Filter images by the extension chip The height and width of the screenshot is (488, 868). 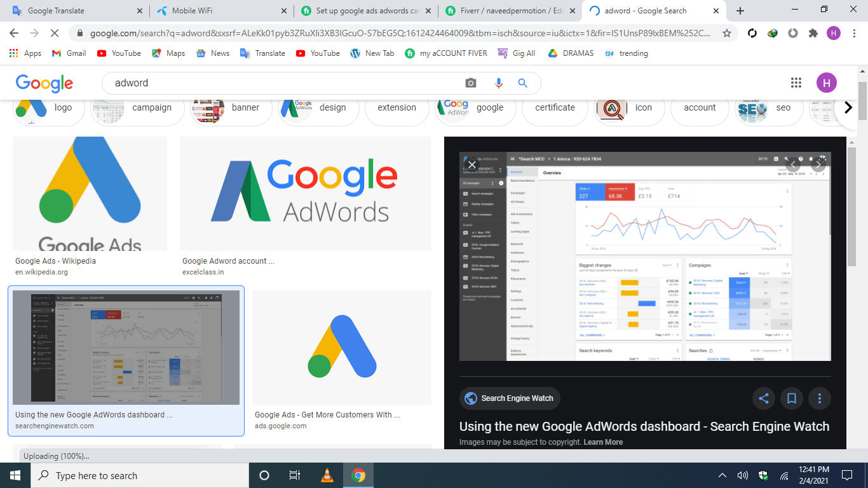click(397, 107)
